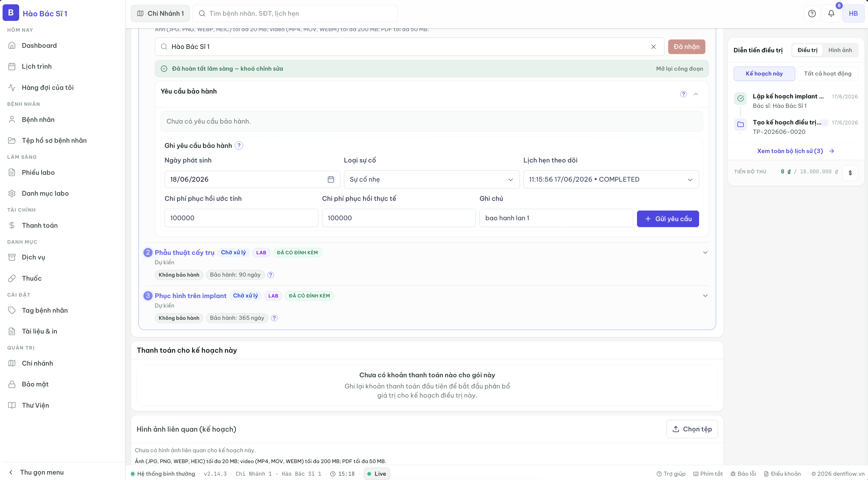Click help icon next to Ghi yêu cầu bảo hành
Image resolution: width=868 pixels, height=480 pixels.
[x=239, y=146]
